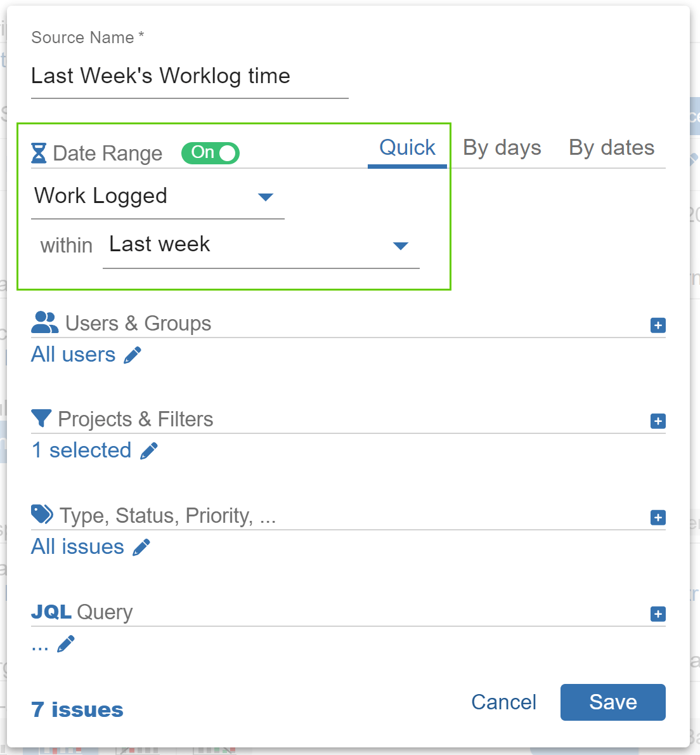This screenshot has width=700, height=755.
Task: Edit the All issues filter with pencil icon
Action: click(141, 547)
